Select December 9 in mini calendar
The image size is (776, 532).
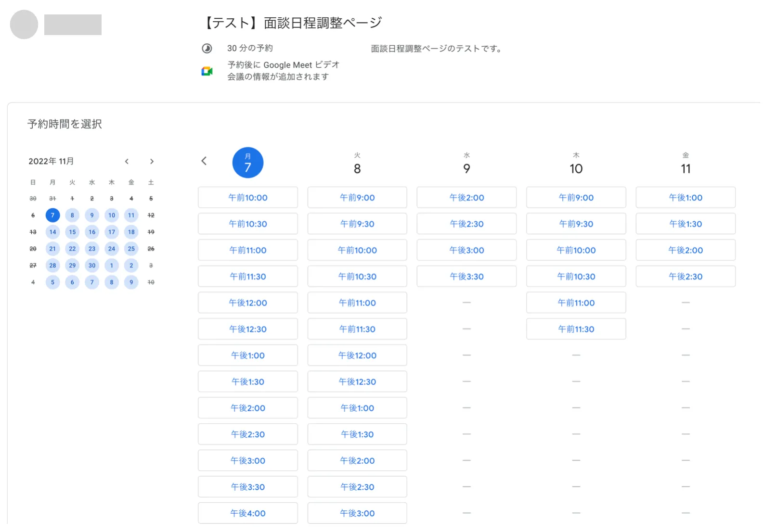click(x=131, y=282)
